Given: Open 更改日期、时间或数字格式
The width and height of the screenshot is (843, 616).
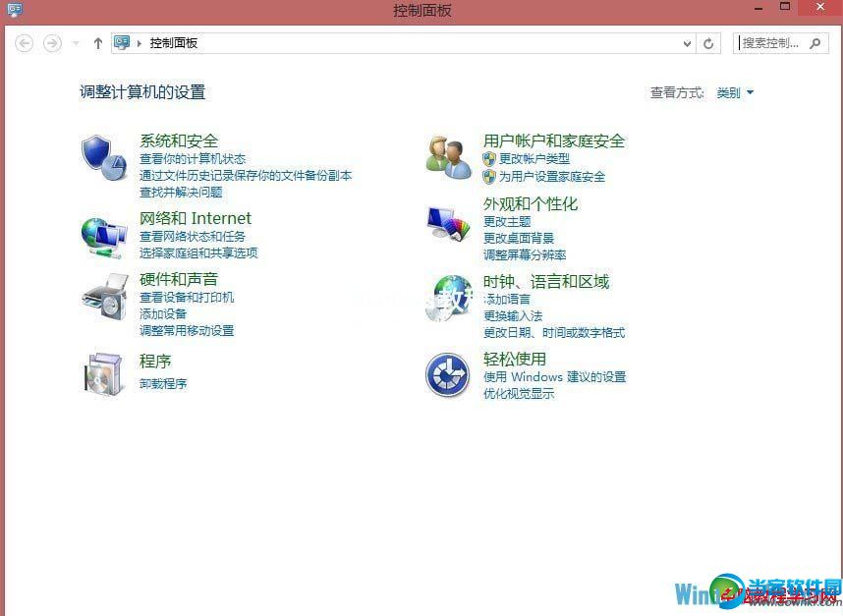Looking at the screenshot, I should pyautogui.click(x=554, y=333).
